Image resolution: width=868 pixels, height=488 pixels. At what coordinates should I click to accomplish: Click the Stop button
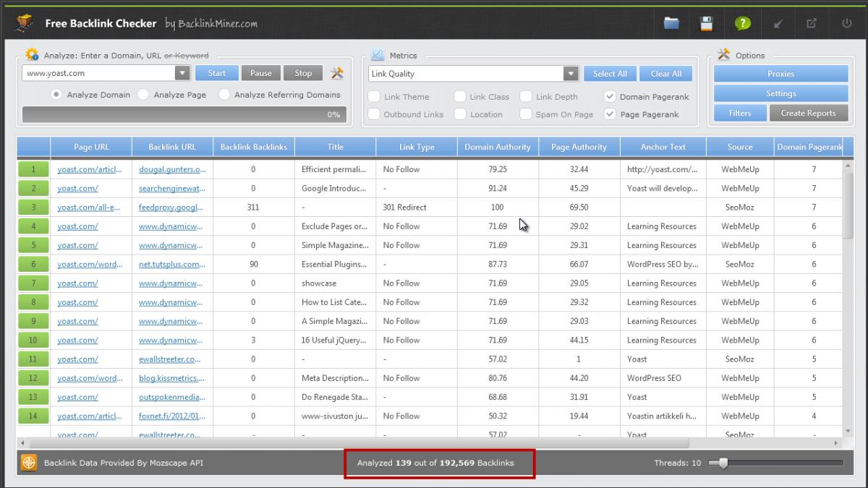[304, 73]
